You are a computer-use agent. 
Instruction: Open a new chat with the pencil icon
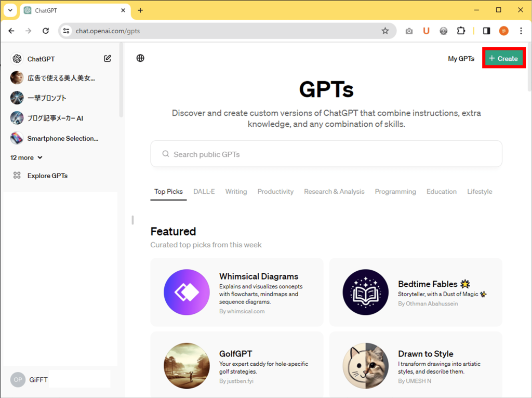(x=107, y=58)
